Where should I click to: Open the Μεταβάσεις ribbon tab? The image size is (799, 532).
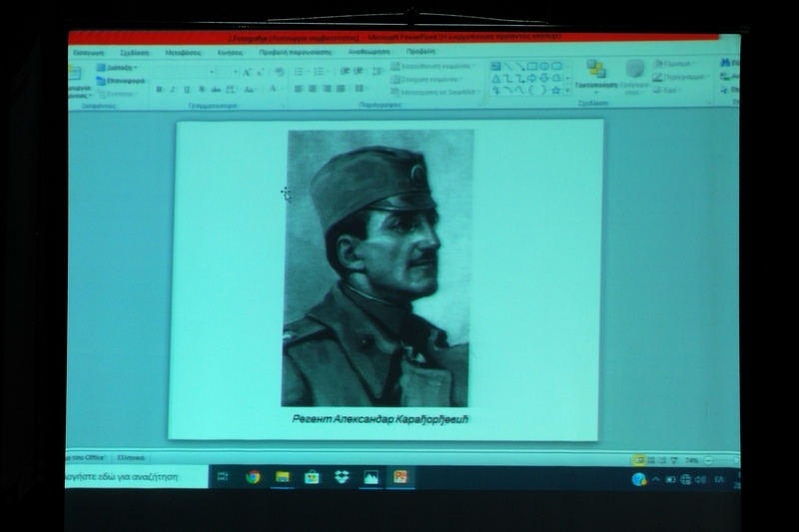pyautogui.click(x=184, y=53)
